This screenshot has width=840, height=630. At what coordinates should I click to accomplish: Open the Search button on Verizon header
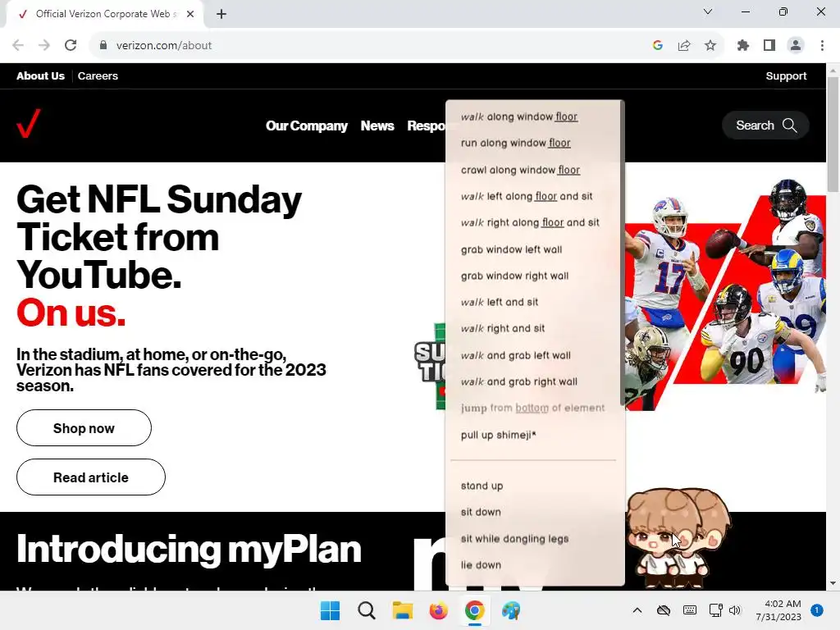765,126
